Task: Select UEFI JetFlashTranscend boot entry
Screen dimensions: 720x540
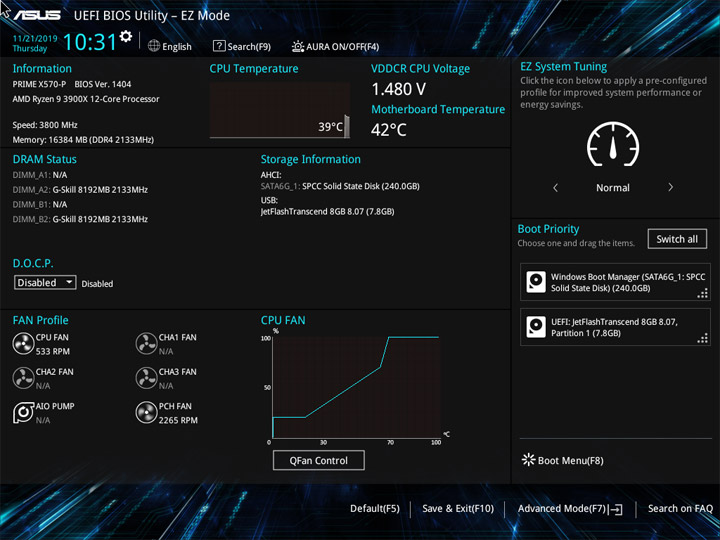Action: tap(615, 327)
